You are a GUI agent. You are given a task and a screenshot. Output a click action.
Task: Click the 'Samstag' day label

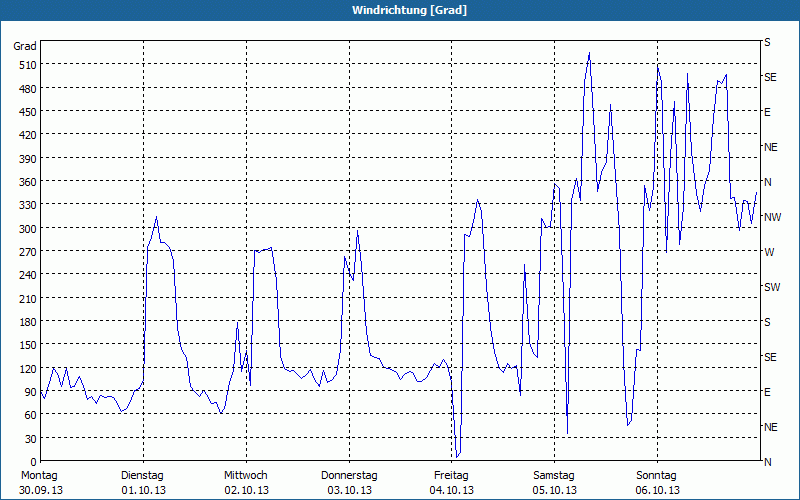pyautogui.click(x=554, y=475)
